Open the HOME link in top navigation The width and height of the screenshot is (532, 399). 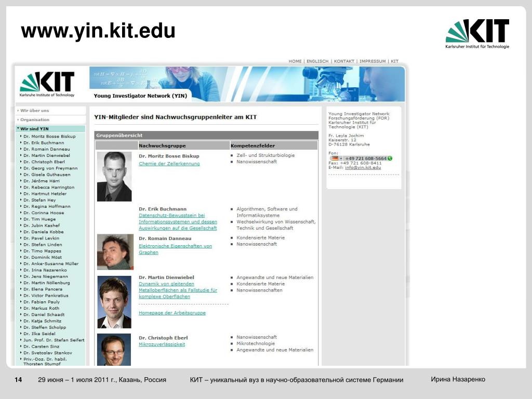(295, 61)
